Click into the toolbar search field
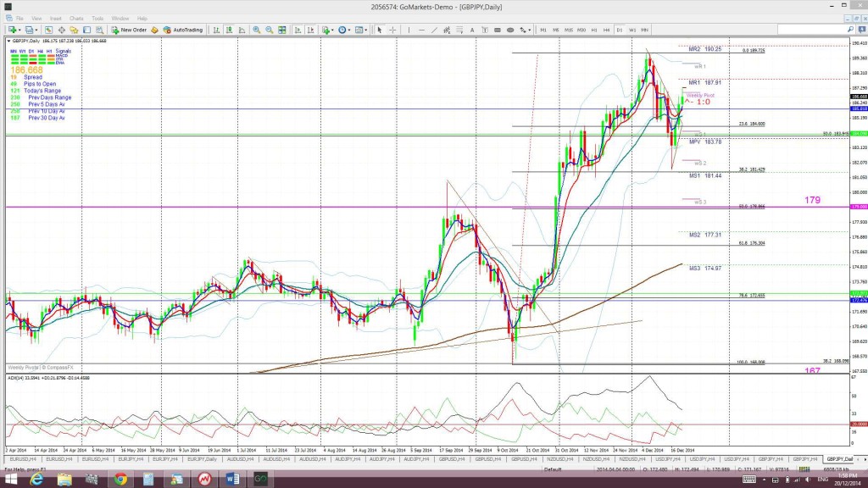The width and height of the screenshot is (868, 488). pyautogui.click(x=811, y=30)
